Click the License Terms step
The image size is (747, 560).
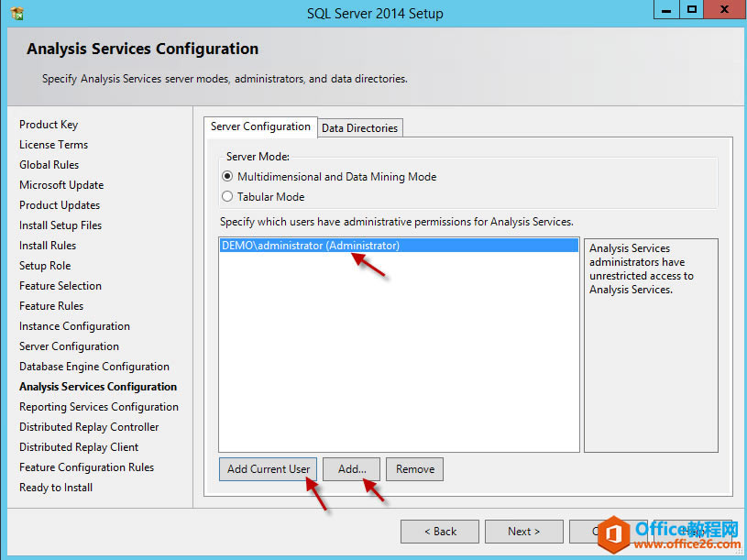[53, 144]
